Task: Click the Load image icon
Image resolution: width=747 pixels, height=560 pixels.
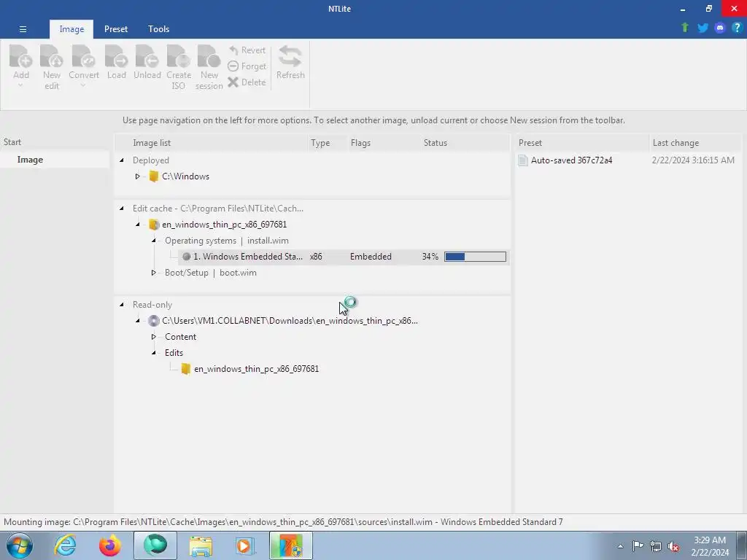Action: pos(116,56)
